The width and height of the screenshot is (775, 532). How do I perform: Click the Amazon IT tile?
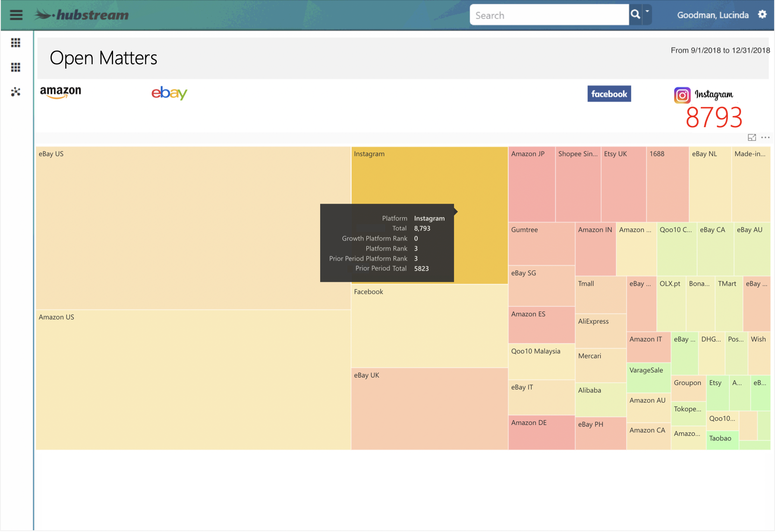tap(649, 347)
